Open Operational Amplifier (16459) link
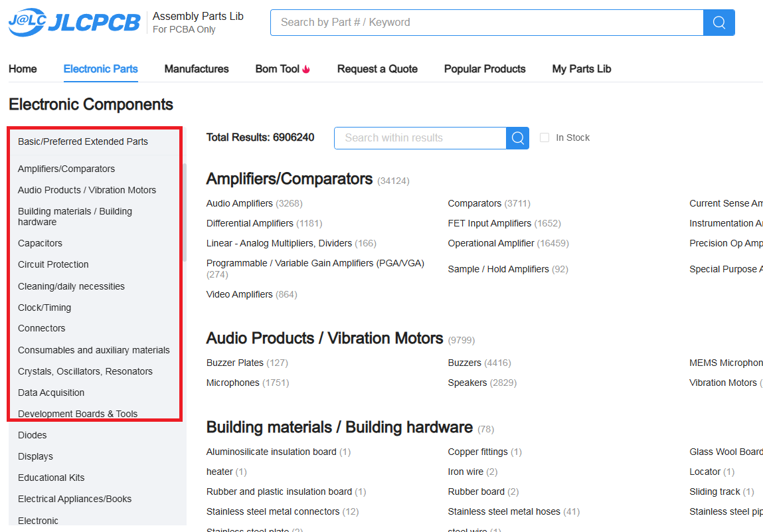763x532 pixels. [509, 243]
